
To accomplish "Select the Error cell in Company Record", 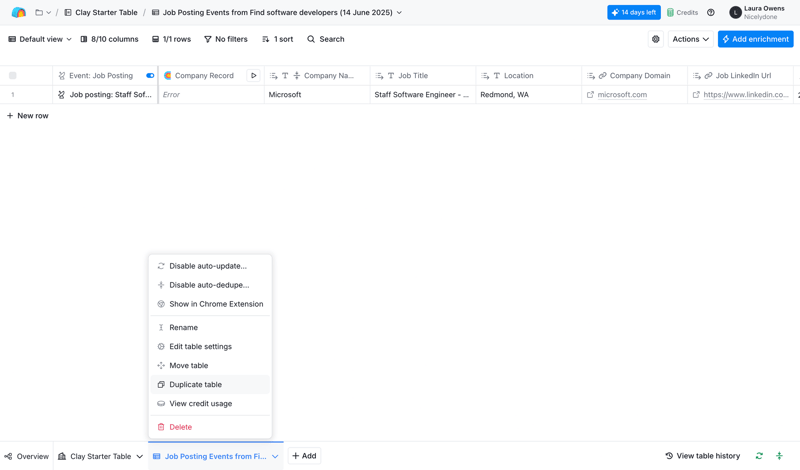I will tap(211, 94).
